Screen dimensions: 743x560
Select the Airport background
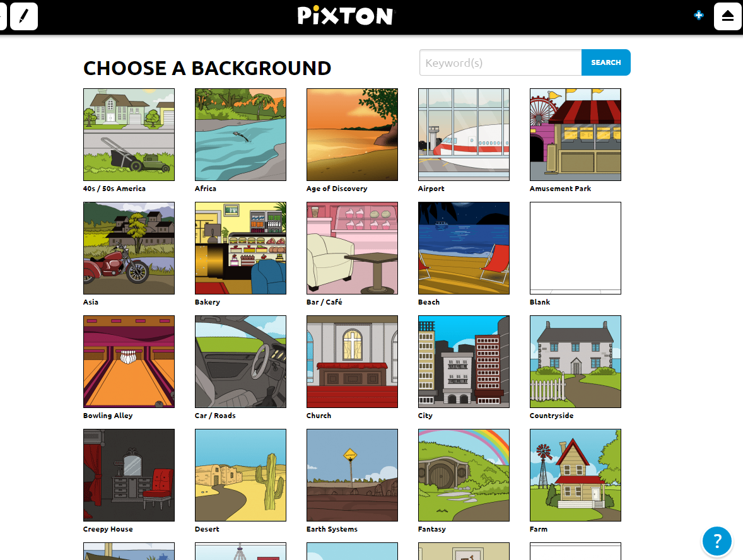pos(464,134)
